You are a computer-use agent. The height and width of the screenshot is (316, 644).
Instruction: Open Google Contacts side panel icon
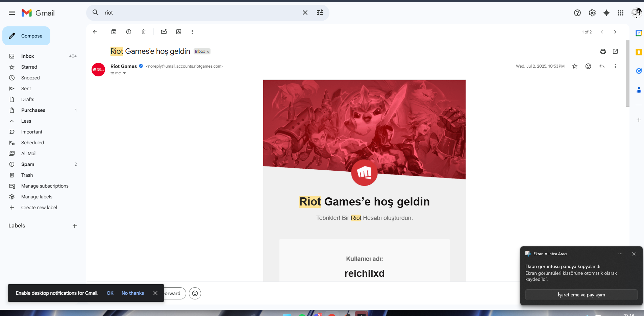coord(639,90)
